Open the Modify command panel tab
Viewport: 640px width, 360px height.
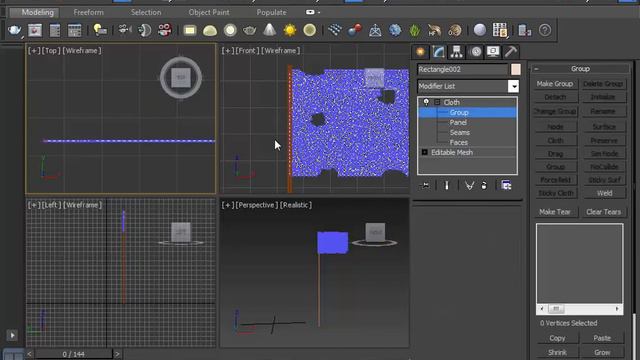tap(438, 52)
